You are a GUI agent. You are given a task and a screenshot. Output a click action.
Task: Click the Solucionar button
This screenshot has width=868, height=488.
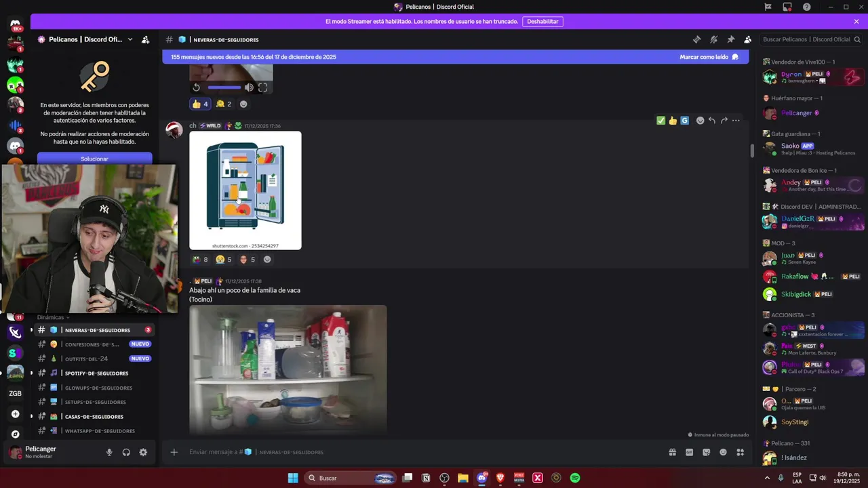click(x=94, y=159)
